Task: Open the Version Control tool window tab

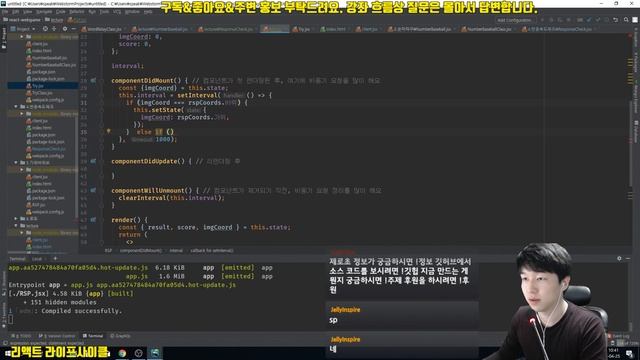Action: click(x=57, y=336)
